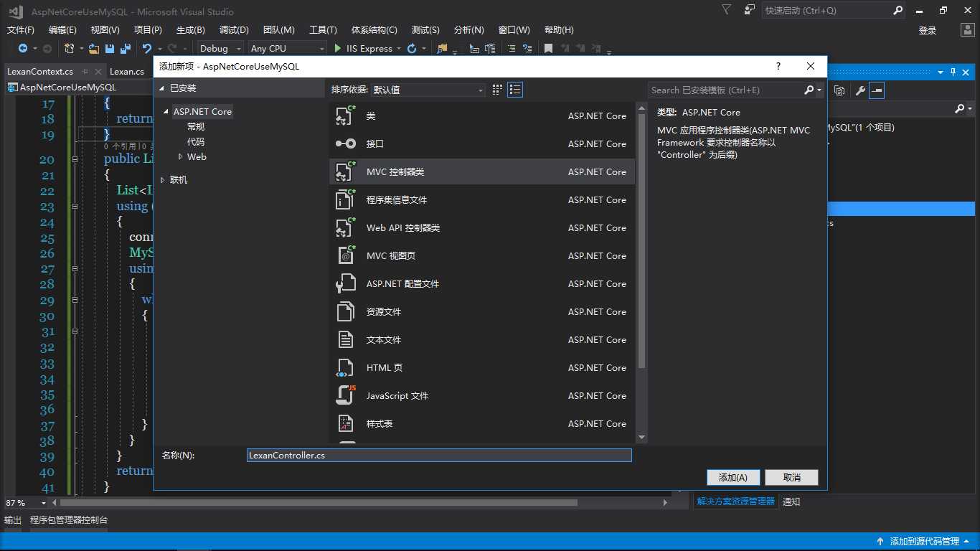Image resolution: width=980 pixels, height=551 pixels.
Task: Click the 名称 name input field
Action: tap(439, 456)
